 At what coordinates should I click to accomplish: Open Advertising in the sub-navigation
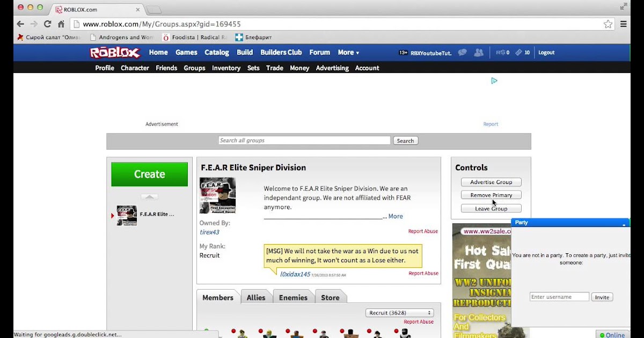[332, 68]
